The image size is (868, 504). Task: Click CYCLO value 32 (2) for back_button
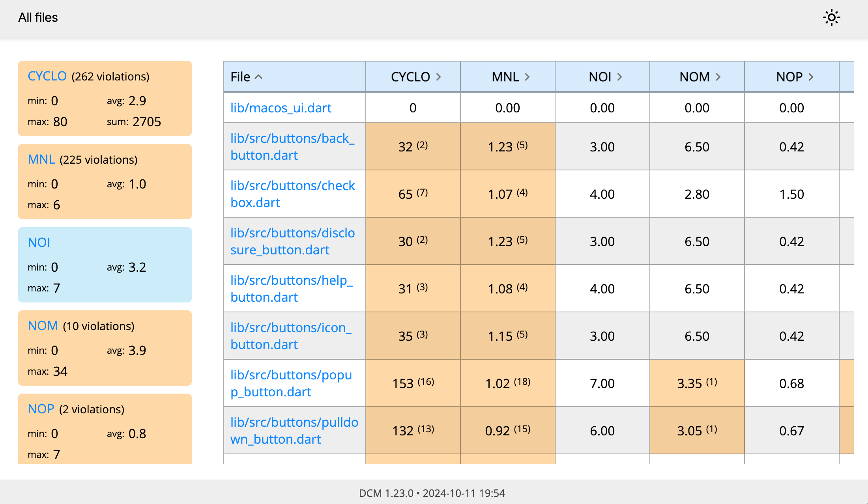[x=413, y=146]
